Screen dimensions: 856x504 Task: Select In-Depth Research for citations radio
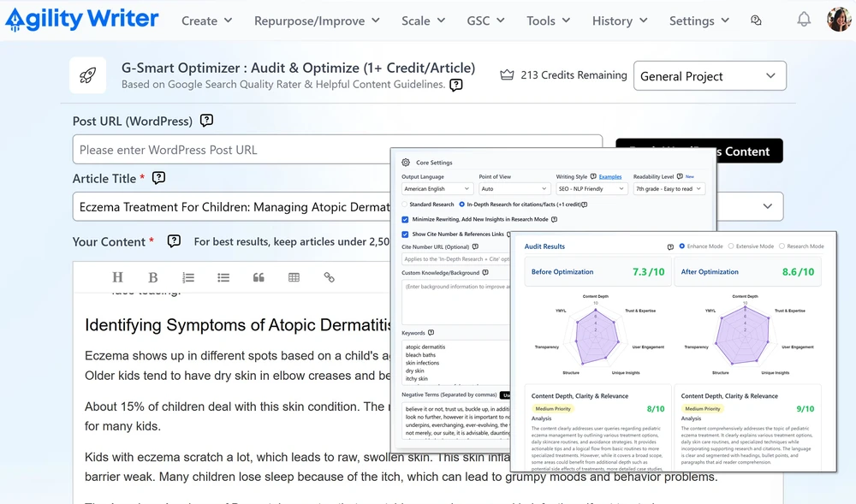pos(462,205)
